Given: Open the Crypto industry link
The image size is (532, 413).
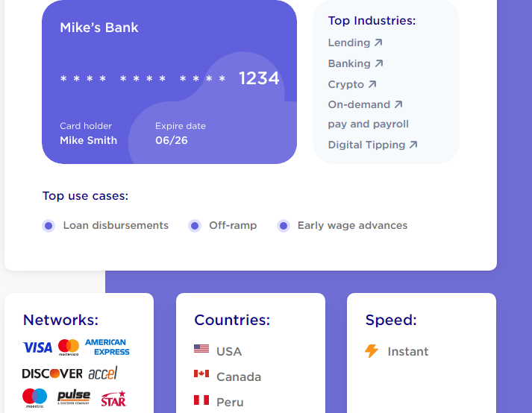Looking at the screenshot, I should tap(352, 85).
